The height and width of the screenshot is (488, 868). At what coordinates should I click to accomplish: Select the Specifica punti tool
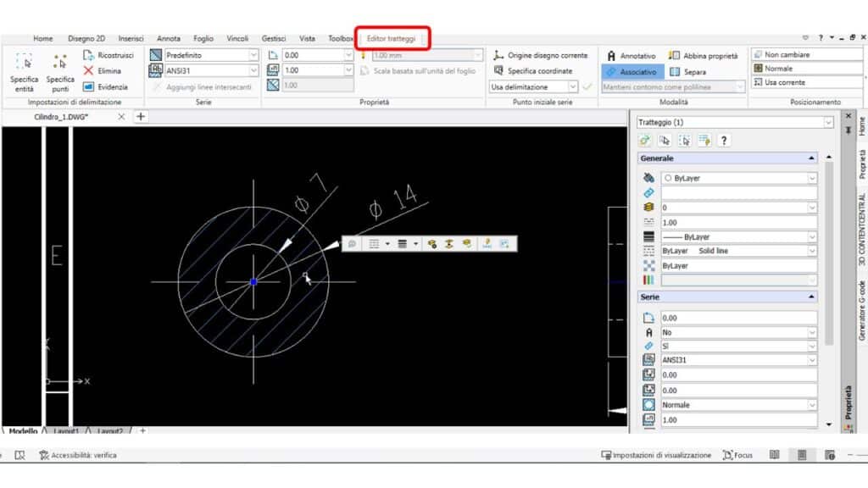coord(59,72)
